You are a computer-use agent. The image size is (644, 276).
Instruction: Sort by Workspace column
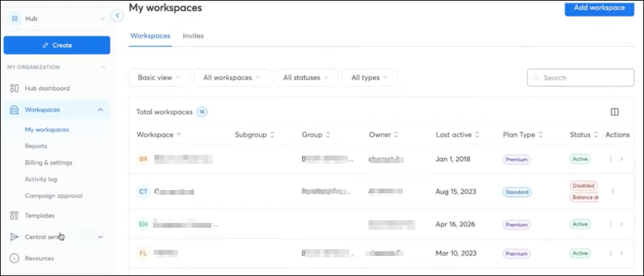159,135
